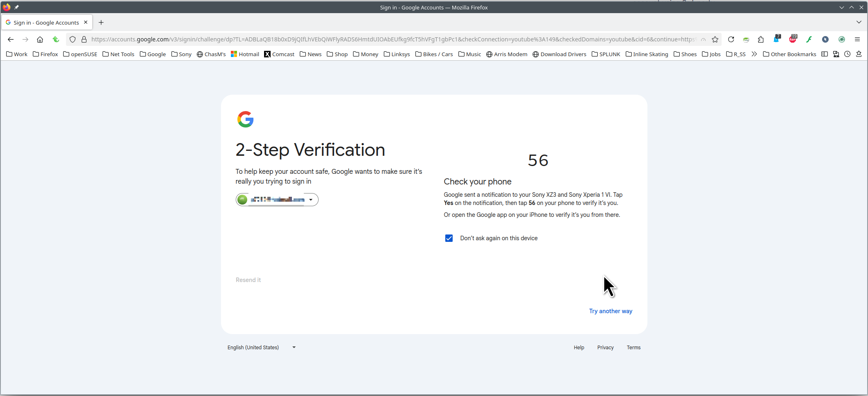Open the Adblock Plus extension icon

click(793, 39)
